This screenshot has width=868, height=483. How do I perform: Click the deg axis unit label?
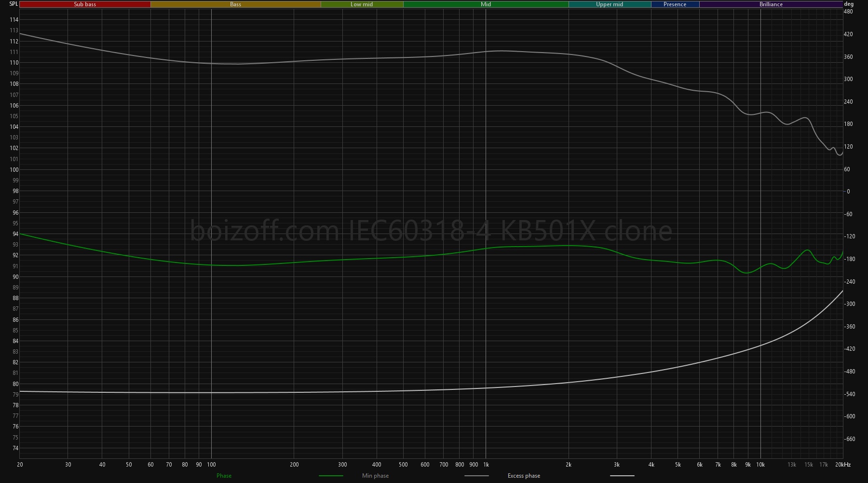pos(849,4)
